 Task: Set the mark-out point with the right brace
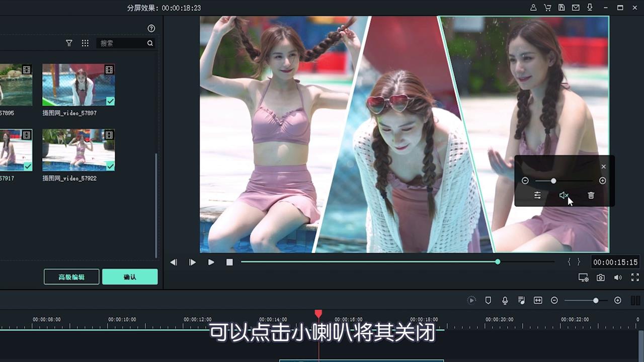579,262
